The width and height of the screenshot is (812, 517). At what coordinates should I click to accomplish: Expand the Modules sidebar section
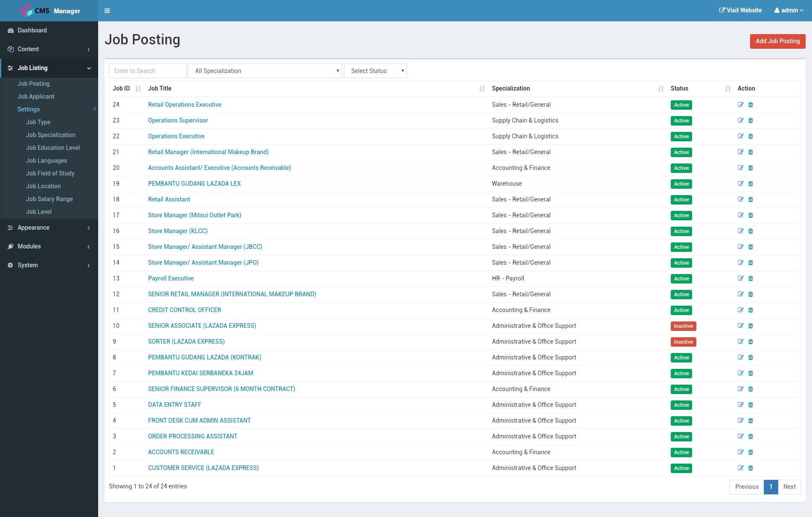[49, 246]
